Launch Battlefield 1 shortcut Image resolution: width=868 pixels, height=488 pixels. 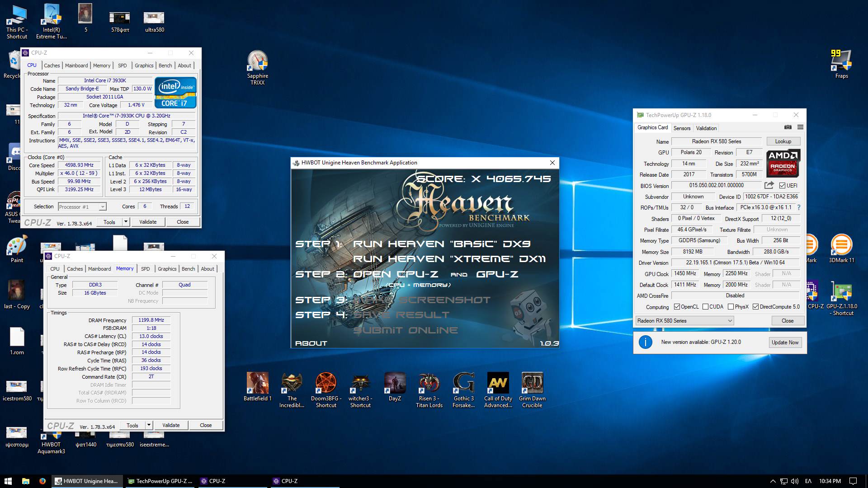pos(257,387)
